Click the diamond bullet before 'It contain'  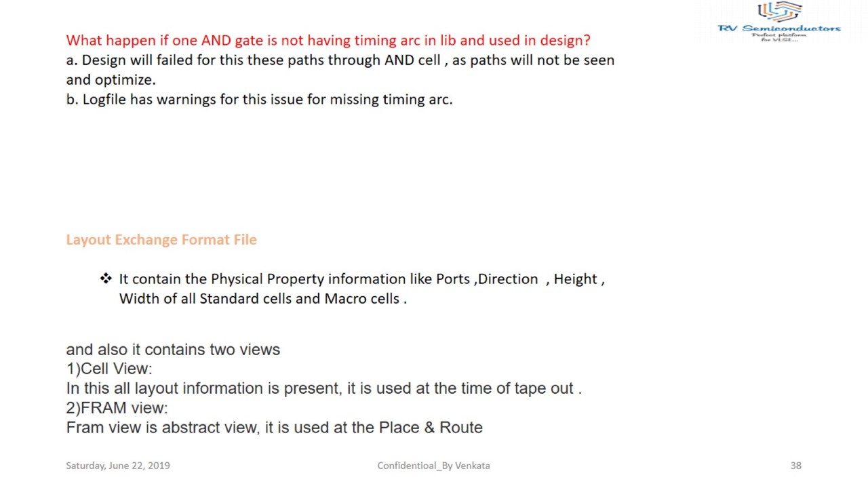click(106, 279)
